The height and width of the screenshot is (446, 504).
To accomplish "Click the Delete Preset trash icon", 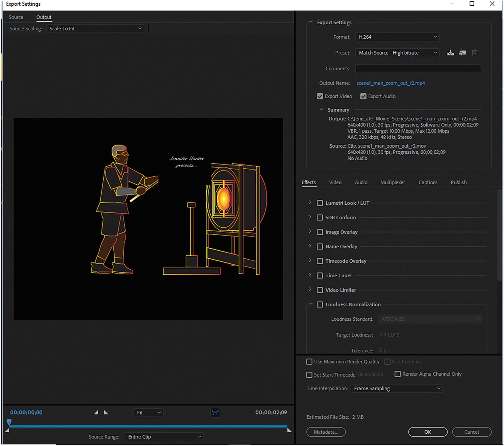I will coord(475,53).
